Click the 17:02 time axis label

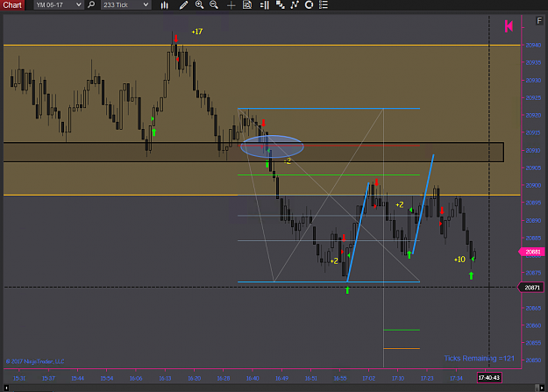369,378
